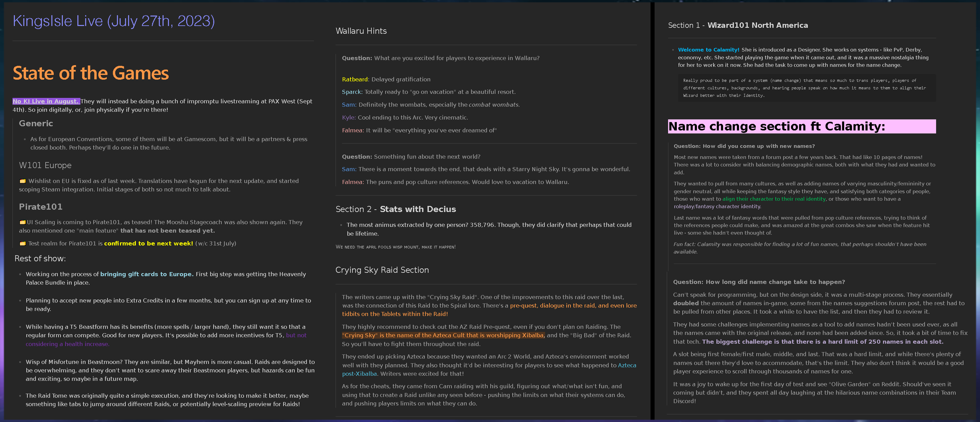Click 'Most new names were taken from a forum post'
The width and height of the screenshot is (980, 422).
804,165
